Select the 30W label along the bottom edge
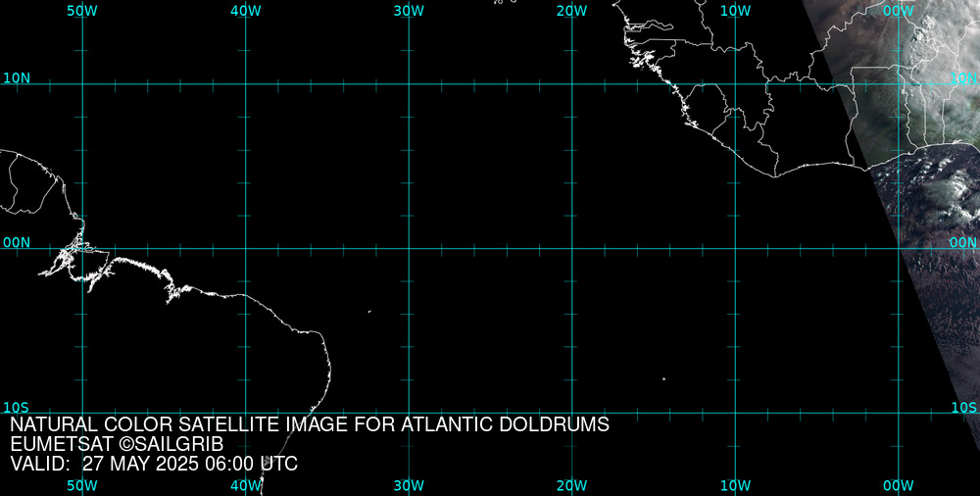980x496 pixels. 409,486
